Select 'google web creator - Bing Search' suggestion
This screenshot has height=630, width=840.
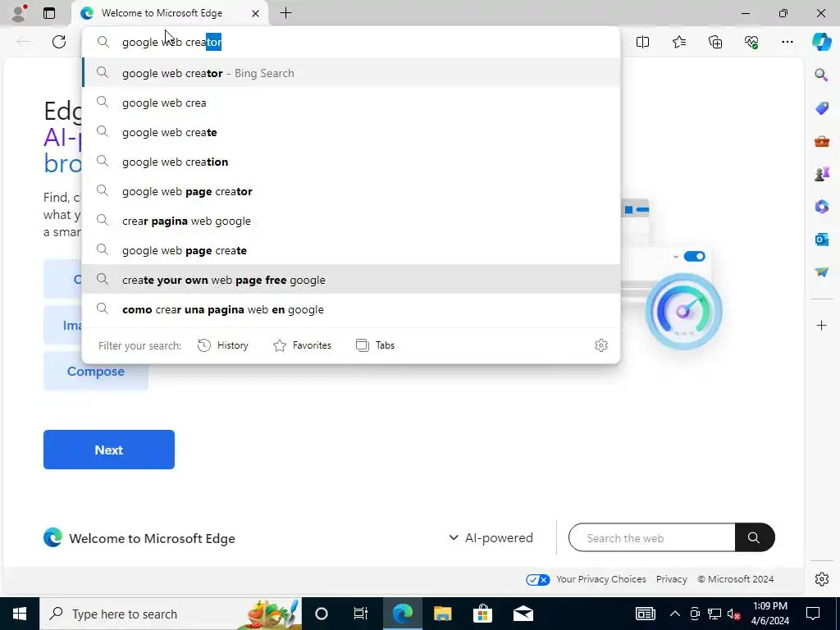[x=351, y=73]
